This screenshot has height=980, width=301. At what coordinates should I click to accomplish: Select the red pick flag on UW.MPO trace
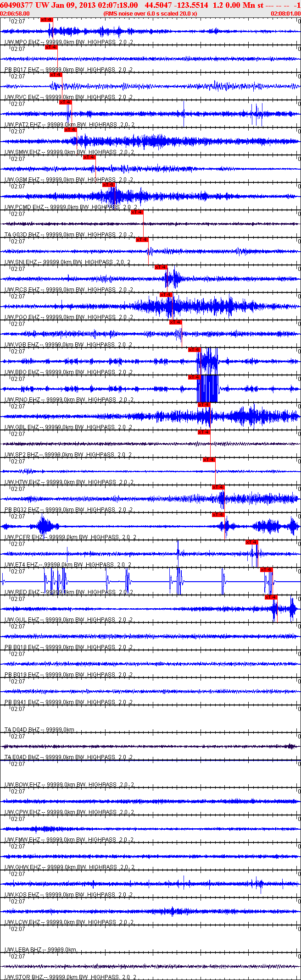tap(46, 20)
